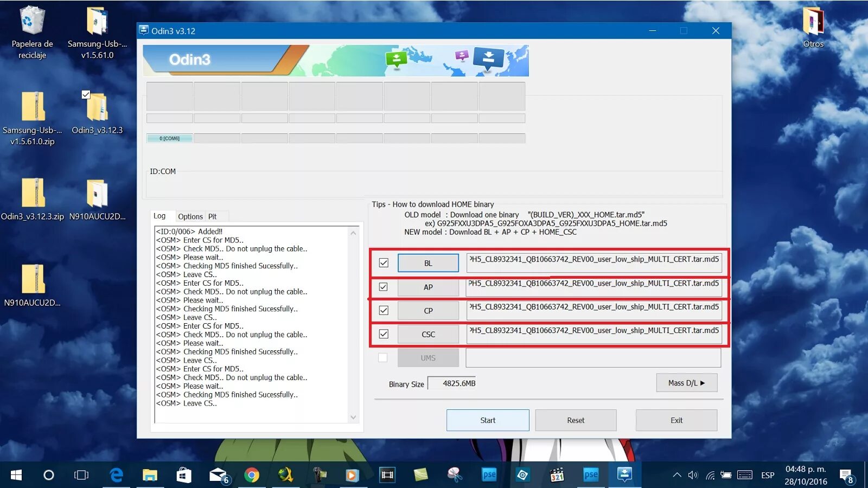Switch to the Pit tab
This screenshot has height=488, width=868.
[213, 216]
